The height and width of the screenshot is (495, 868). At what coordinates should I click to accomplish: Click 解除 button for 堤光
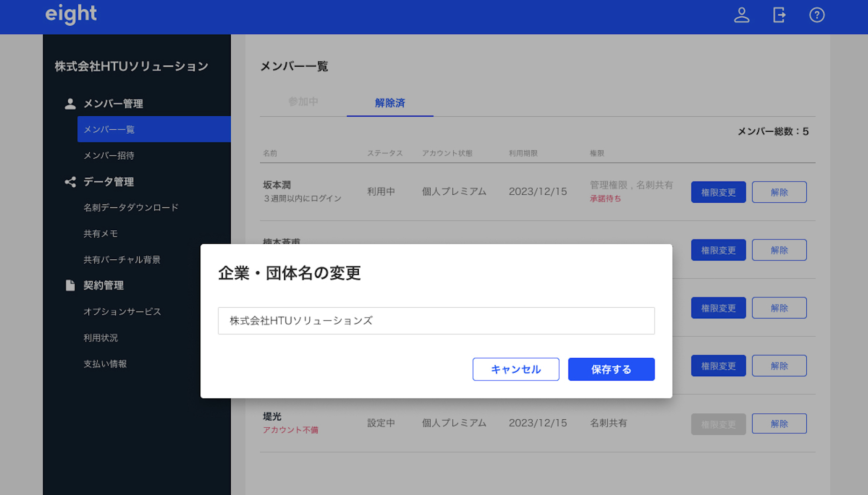(779, 424)
